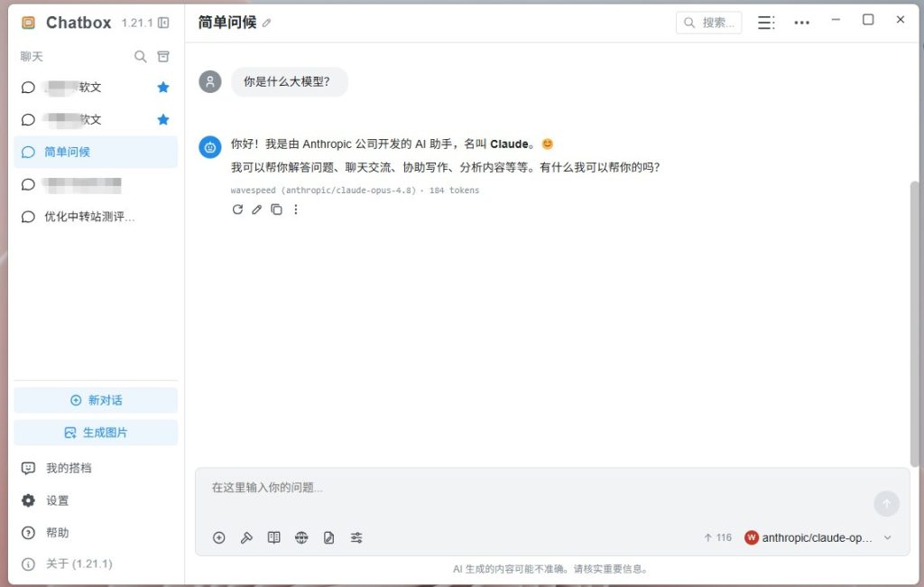Unstar the second starred 软文 conversation
This screenshot has height=587, width=924.
click(163, 120)
